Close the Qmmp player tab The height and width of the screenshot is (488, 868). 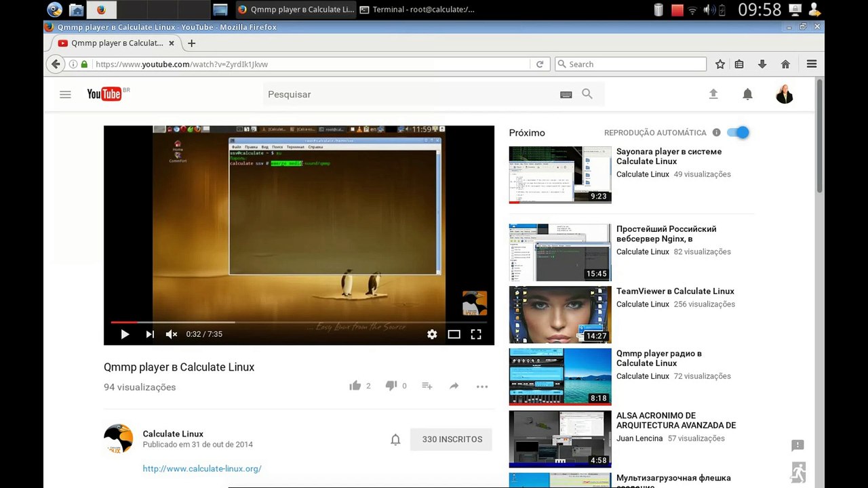pos(172,43)
